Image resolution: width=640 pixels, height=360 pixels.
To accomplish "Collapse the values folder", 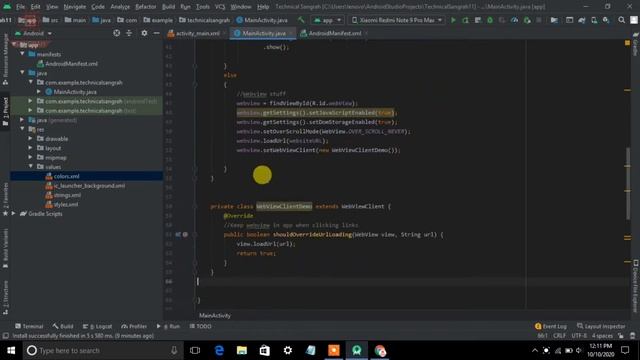I will tap(31, 167).
